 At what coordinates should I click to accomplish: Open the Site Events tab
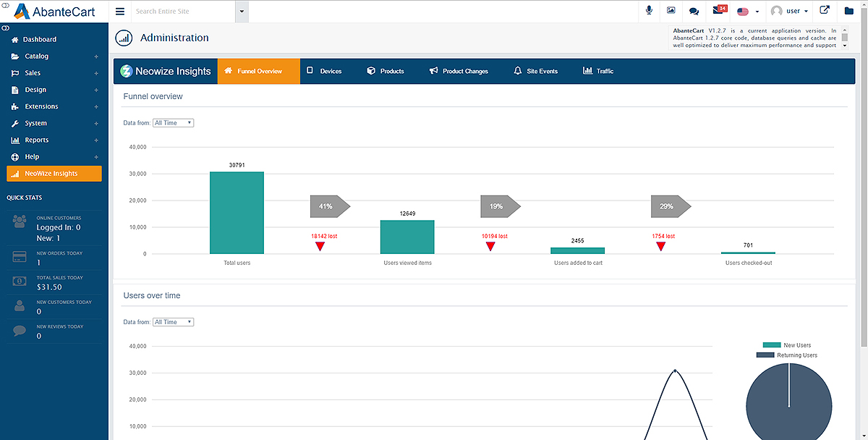[536, 71]
